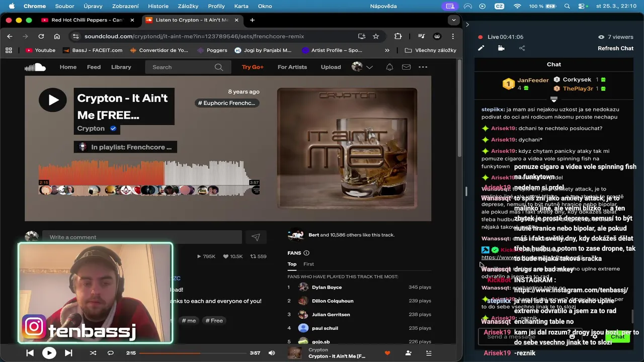This screenshot has height=362, width=644.
Task: Open the SoundCloud Library page
Action: [121, 67]
